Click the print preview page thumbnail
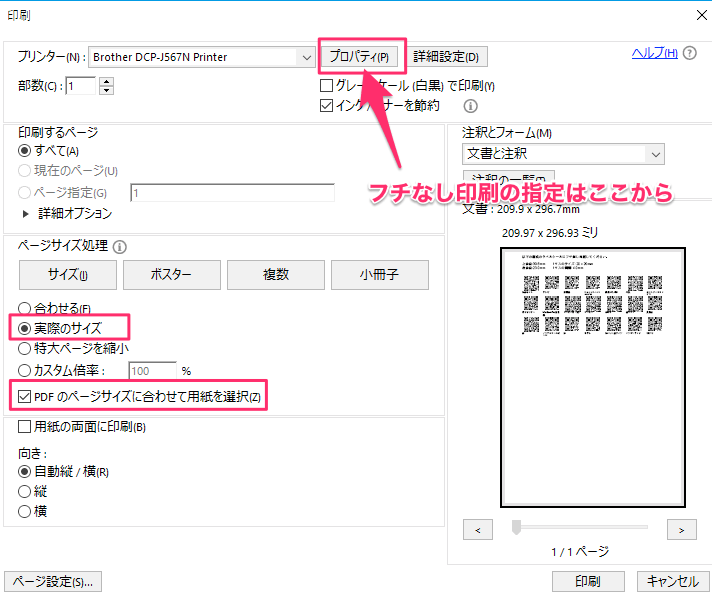This screenshot has width=712, height=600. coord(593,377)
